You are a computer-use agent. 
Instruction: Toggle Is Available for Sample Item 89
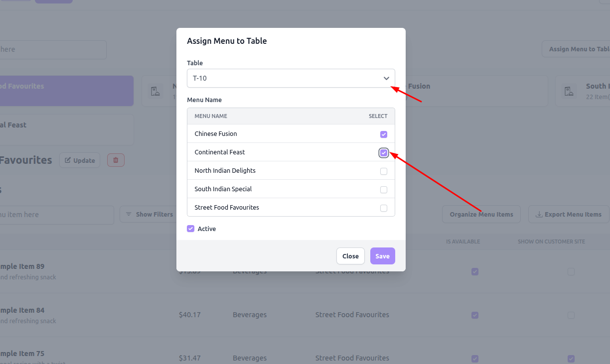point(475,271)
